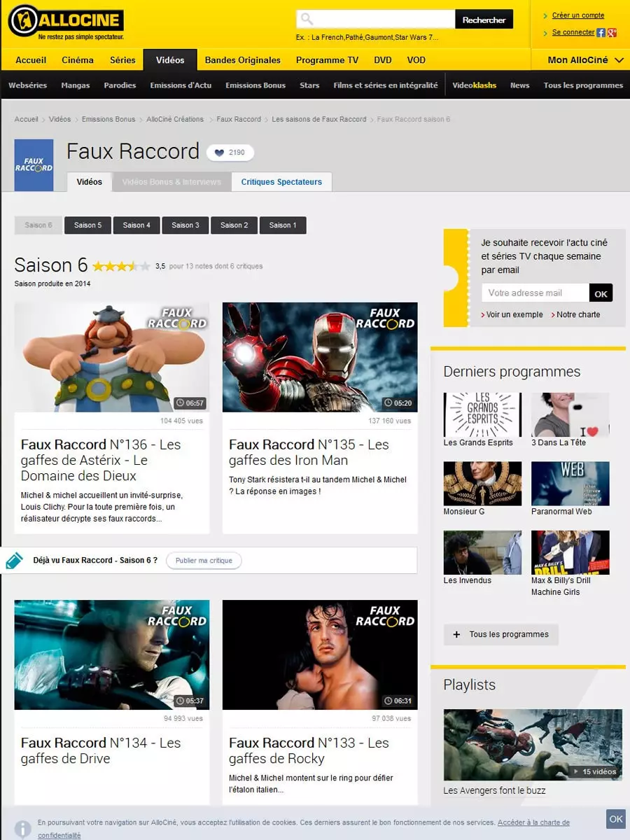Open the Iron Man episode thumbnail

pyautogui.click(x=320, y=357)
